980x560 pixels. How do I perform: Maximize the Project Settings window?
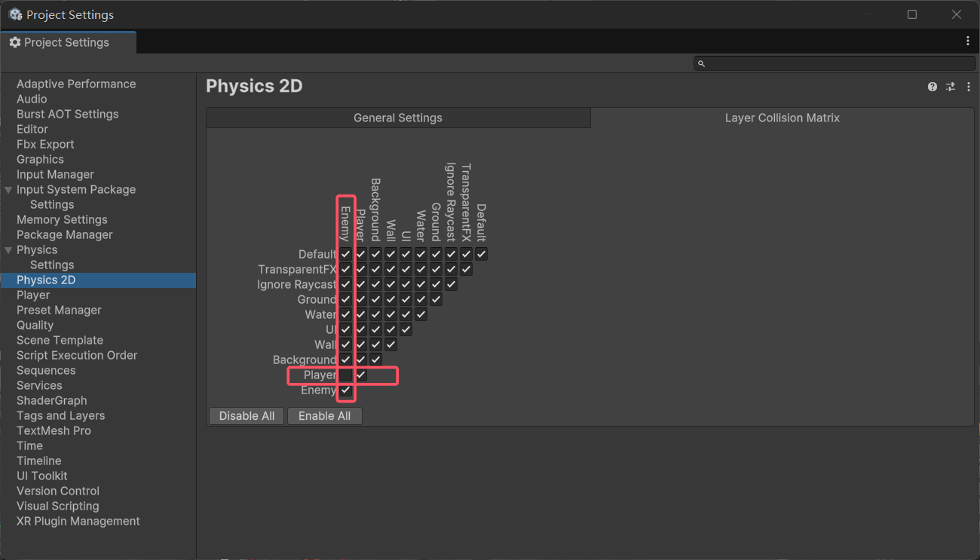[x=912, y=14]
